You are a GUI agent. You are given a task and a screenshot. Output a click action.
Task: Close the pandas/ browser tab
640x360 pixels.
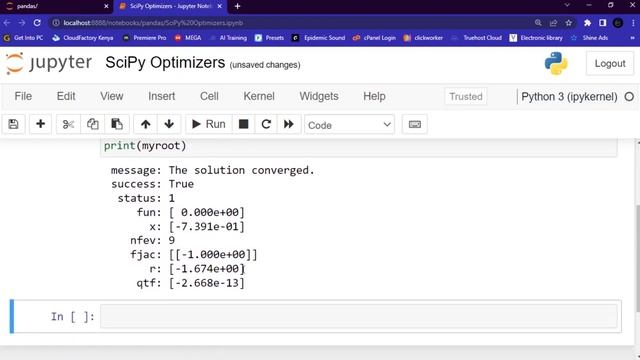click(x=106, y=6)
